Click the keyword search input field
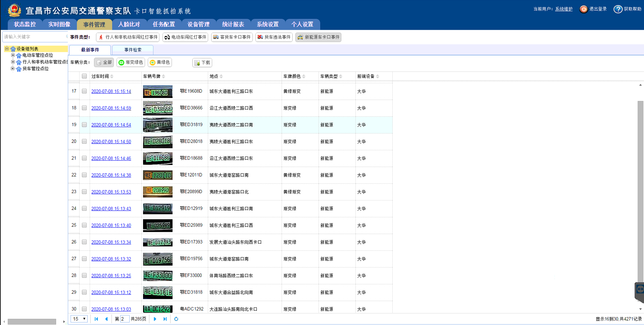 point(34,37)
